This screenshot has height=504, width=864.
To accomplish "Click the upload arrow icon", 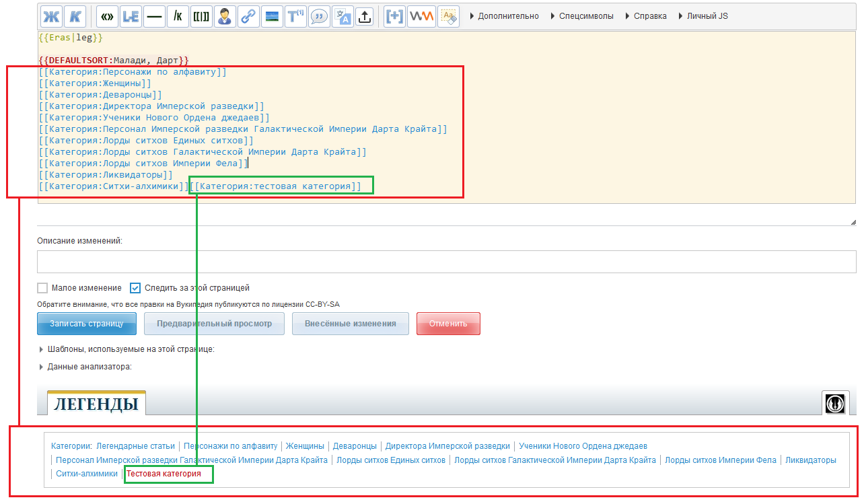I will (365, 17).
